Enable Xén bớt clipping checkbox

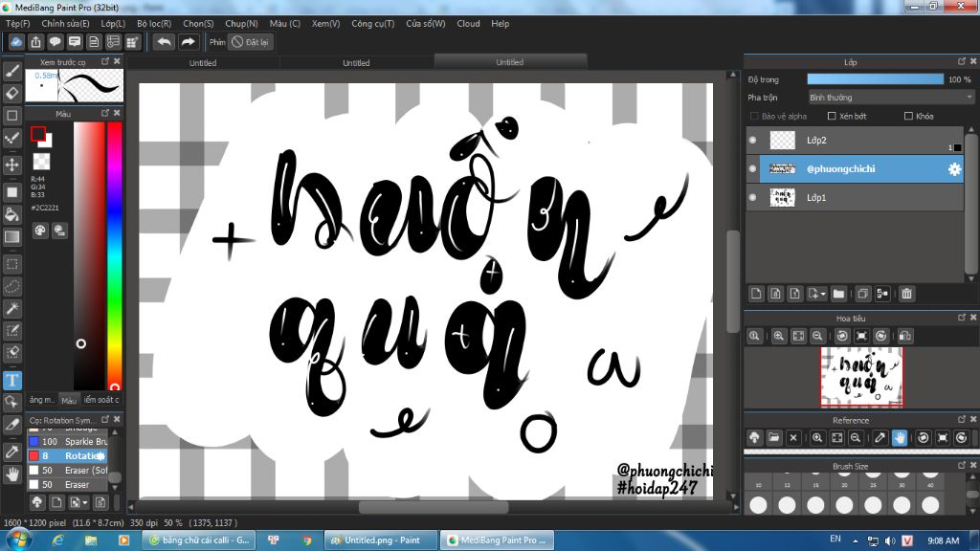[832, 116]
